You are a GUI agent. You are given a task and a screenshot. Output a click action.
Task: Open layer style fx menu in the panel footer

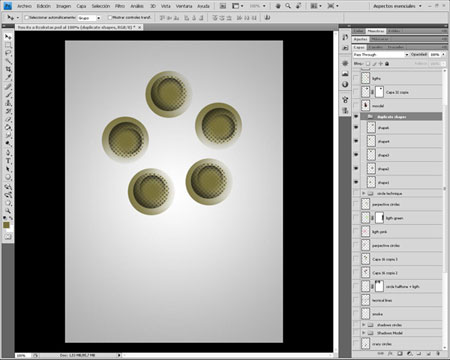click(x=390, y=353)
